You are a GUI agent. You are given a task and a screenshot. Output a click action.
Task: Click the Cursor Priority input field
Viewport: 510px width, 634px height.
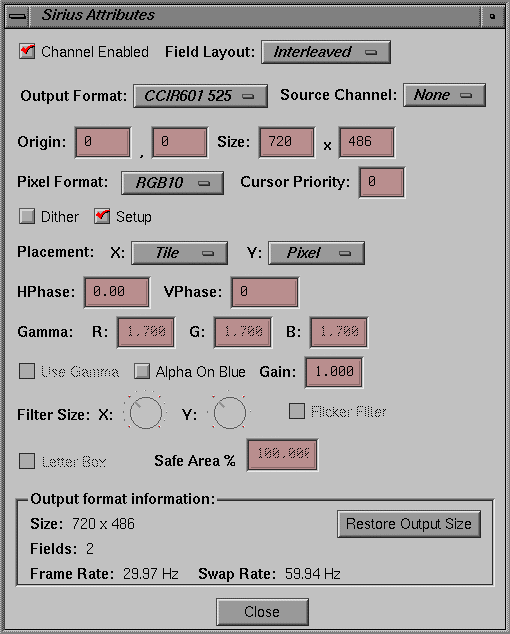click(382, 182)
